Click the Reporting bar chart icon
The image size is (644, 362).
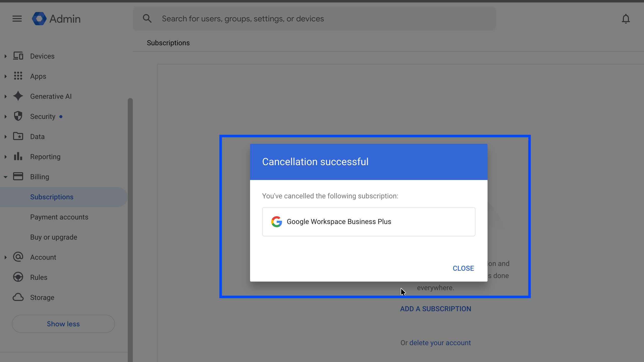pos(18,156)
